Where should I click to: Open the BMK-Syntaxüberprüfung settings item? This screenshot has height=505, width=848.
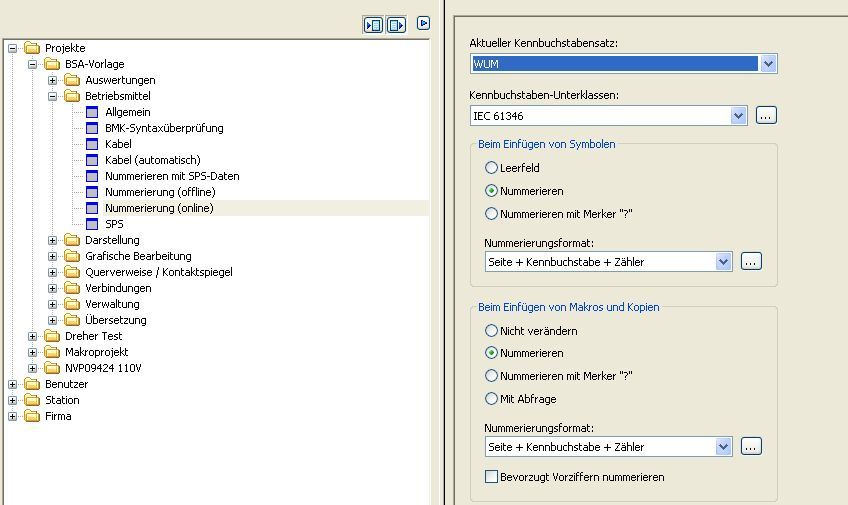[x=164, y=128]
